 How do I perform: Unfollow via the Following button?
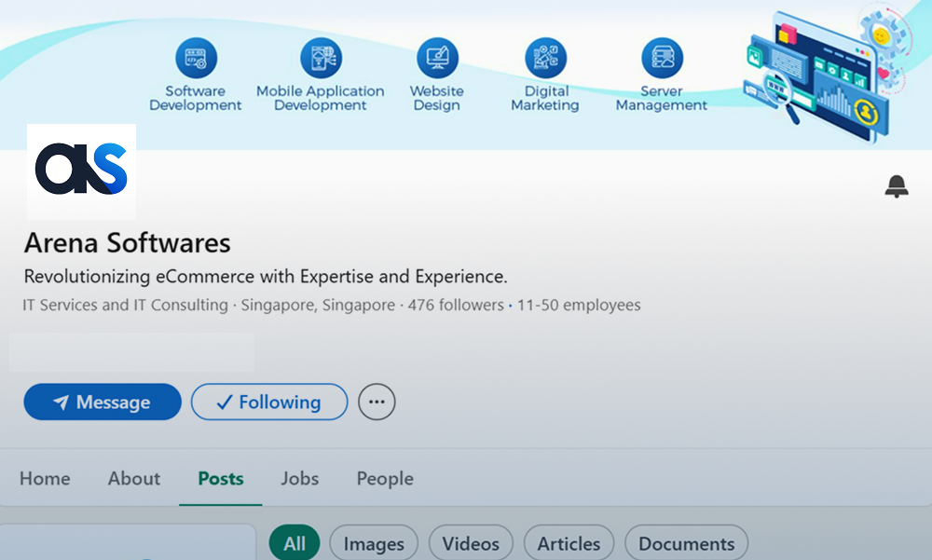(269, 402)
